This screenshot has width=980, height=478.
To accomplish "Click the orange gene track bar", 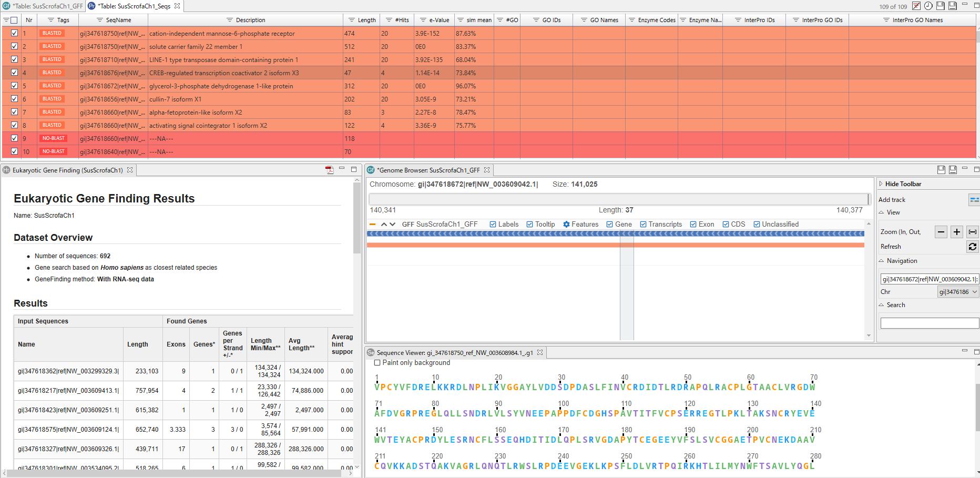I will 616,245.
